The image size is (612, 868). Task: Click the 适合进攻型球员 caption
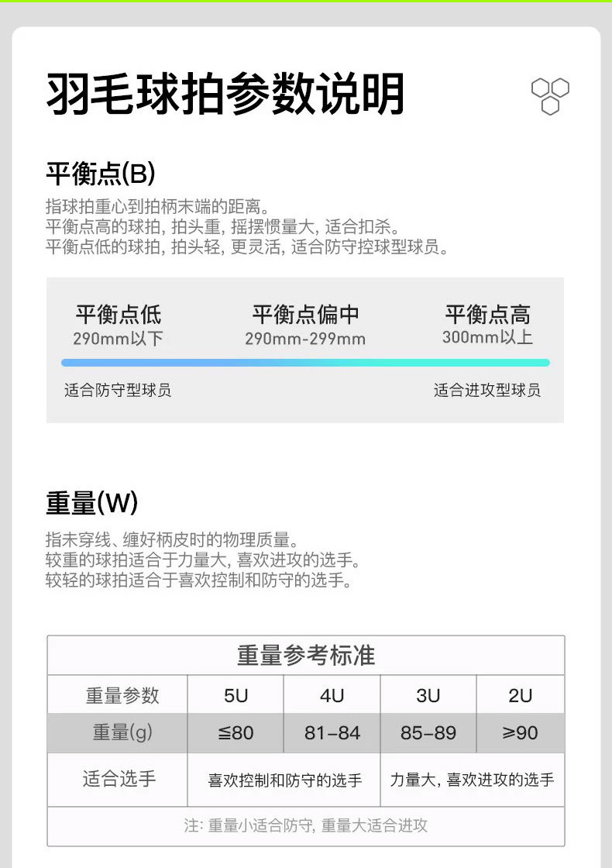tap(487, 390)
